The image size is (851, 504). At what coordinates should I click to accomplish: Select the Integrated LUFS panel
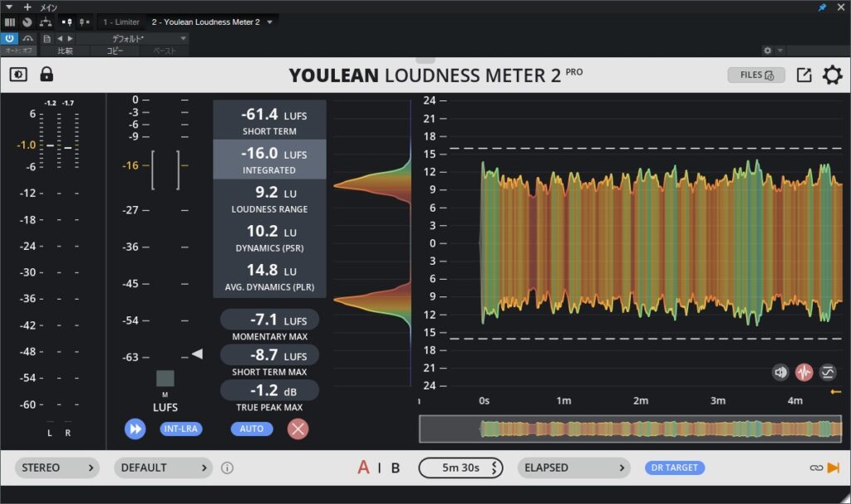[270, 159]
